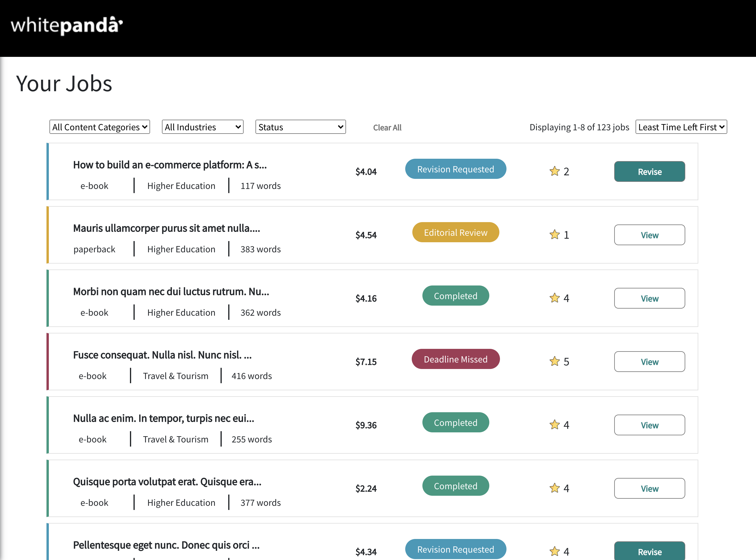Click star icon on e-commerce platform job
The height and width of the screenshot is (560, 756).
[554, 171]
